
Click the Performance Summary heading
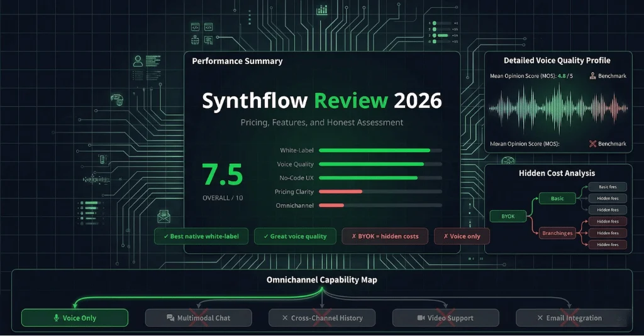pos(237,61)
